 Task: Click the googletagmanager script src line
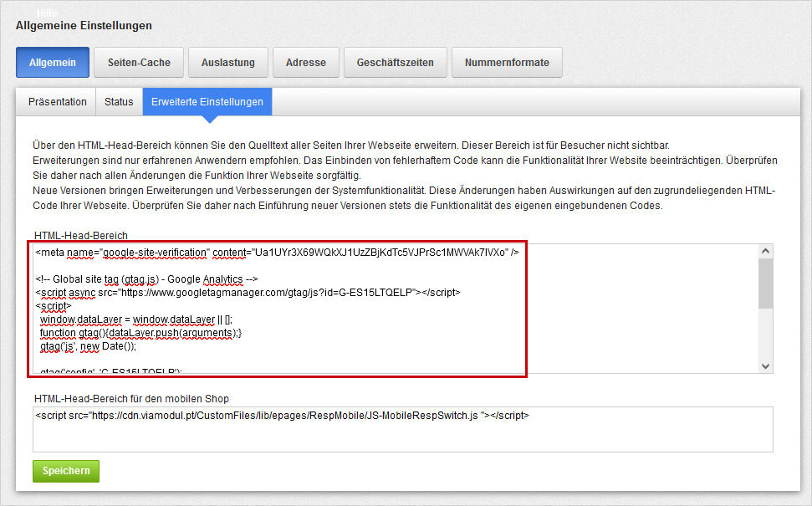tap(248, 293)
